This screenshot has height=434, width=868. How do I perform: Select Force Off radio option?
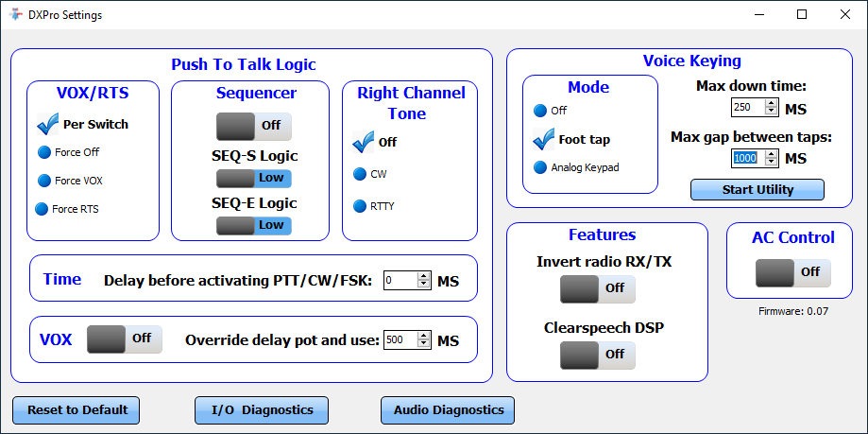pos(69,152)
